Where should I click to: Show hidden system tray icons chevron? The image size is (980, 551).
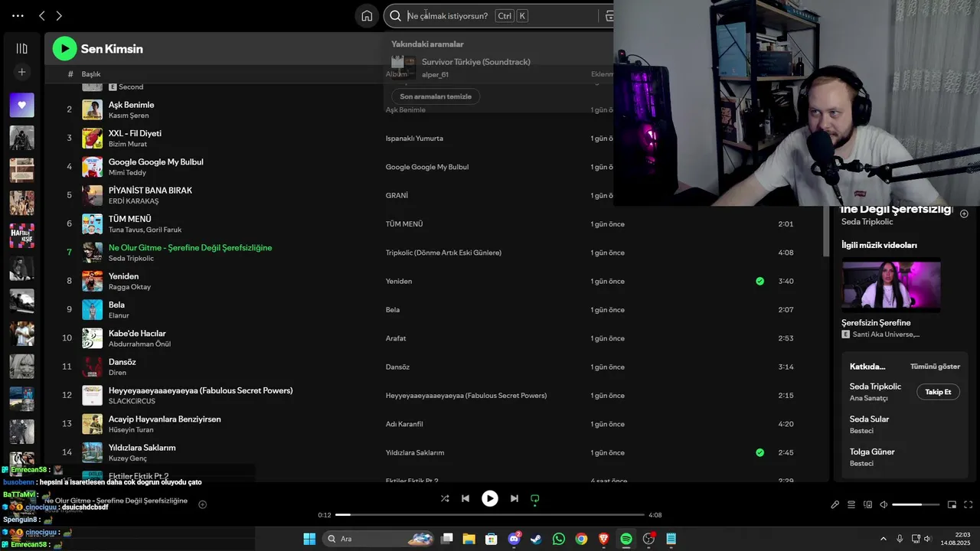pos(884,539)
